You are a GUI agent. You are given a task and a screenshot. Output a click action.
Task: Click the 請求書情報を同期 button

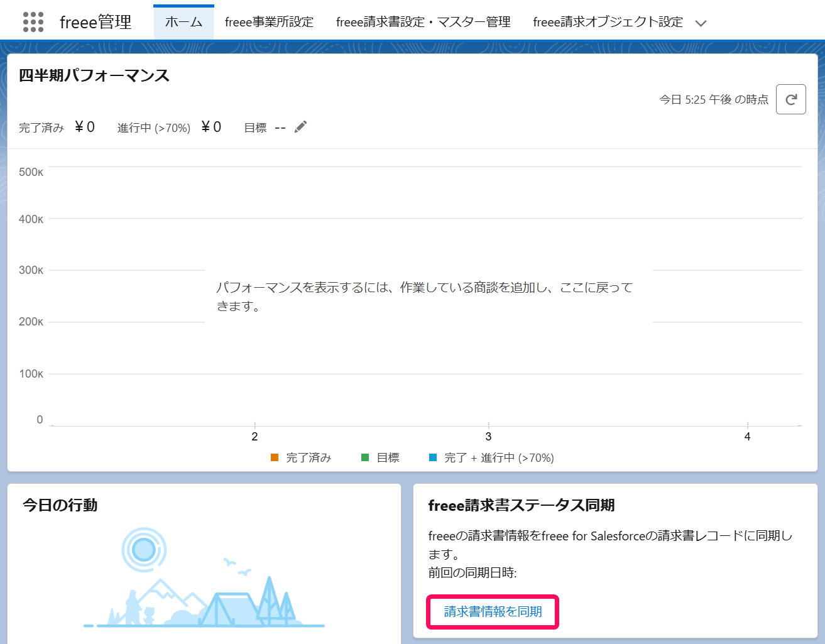(x=493, y=611)
